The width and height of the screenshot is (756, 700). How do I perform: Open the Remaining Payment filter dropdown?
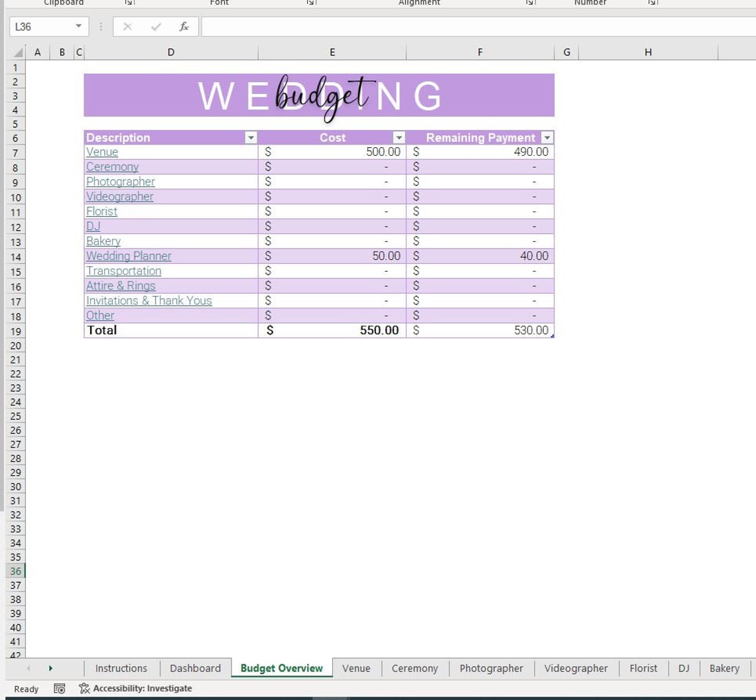(546, 138)
